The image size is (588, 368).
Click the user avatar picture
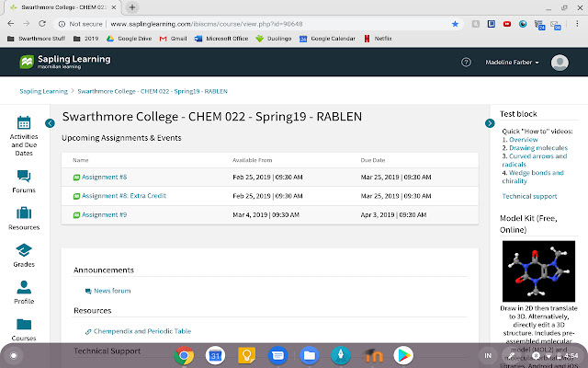pyautogui.click(x=560, y=63)
